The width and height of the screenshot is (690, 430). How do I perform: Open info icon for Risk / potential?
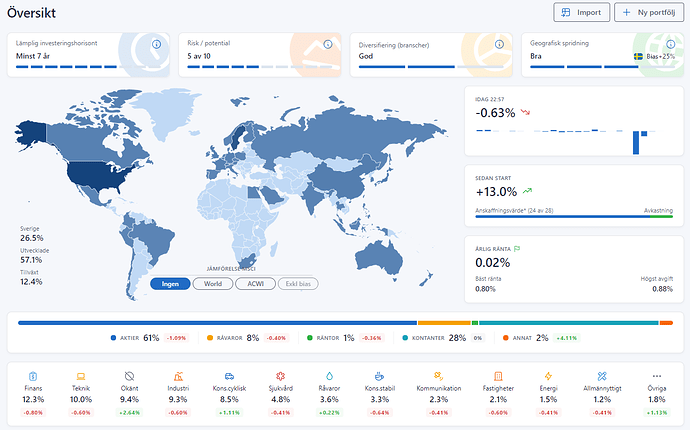(x=327, y=45)
